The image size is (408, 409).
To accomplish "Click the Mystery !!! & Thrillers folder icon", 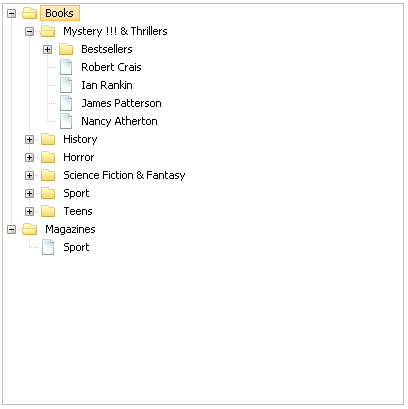I will pos(47,31).
